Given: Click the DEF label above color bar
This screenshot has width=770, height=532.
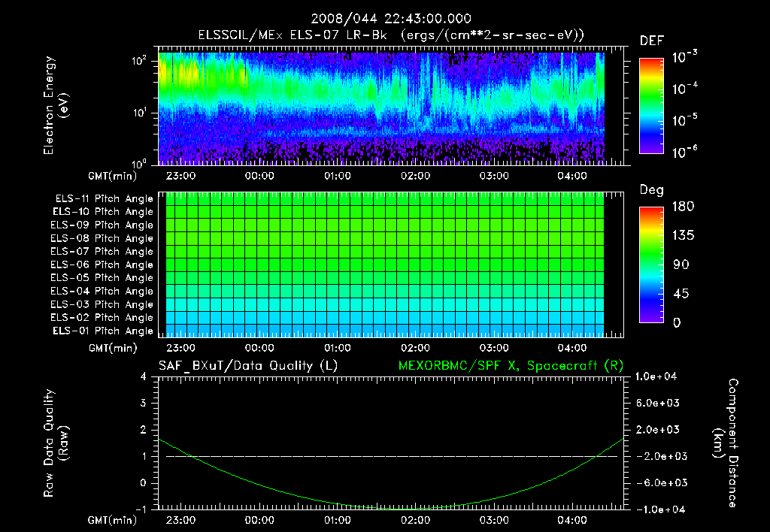Looking at the screenshot, I should tap(652, 41).
